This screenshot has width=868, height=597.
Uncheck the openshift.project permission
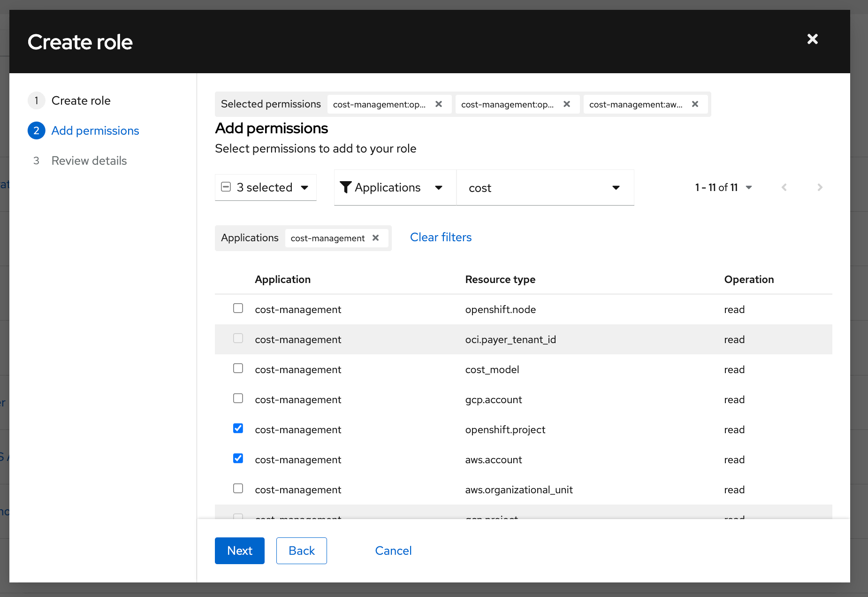[238, 429]
